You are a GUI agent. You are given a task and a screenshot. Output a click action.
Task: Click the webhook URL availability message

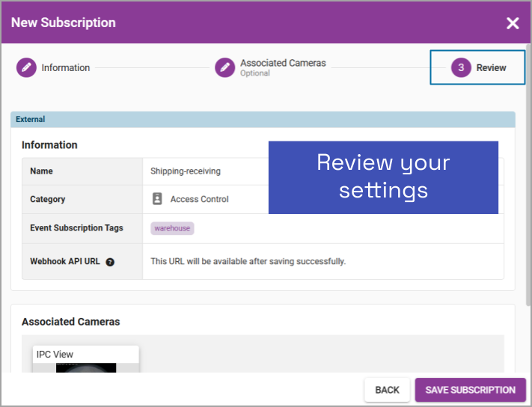(248, 262)
